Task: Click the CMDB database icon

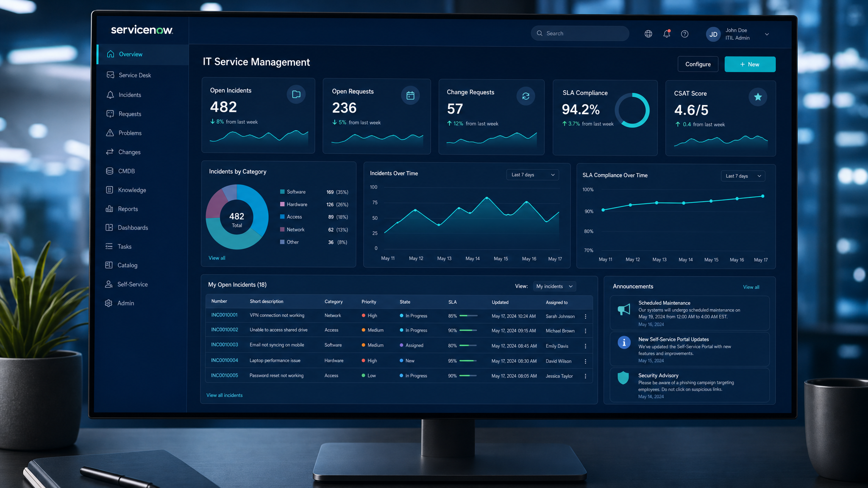Action: pos(110,171)
